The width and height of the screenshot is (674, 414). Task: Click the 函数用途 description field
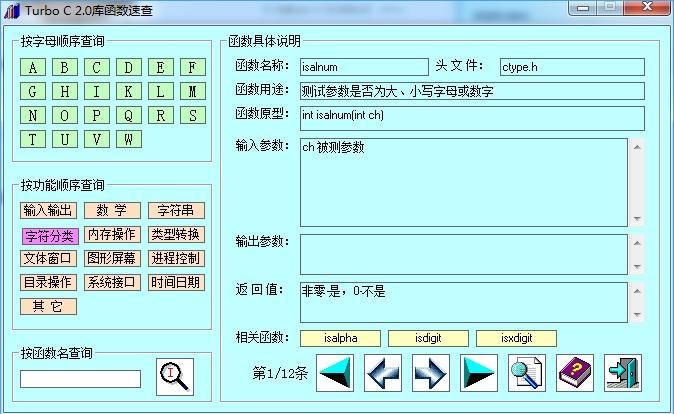tap(472, 91)
